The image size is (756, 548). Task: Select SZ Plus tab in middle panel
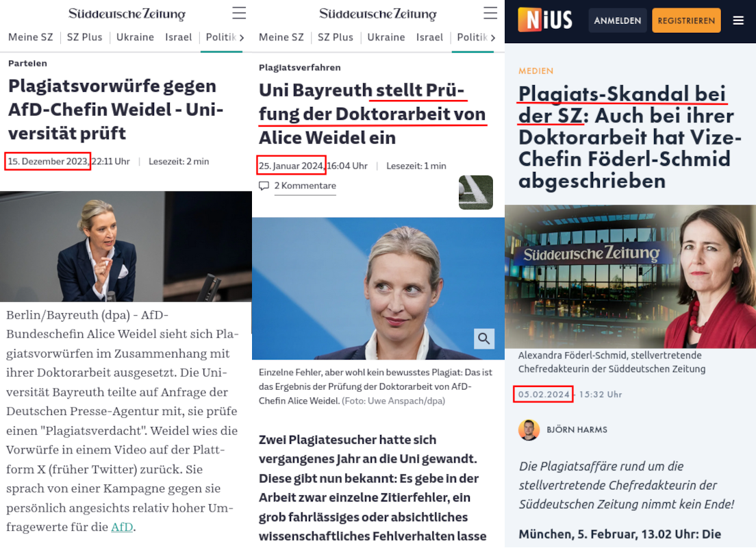336,37
